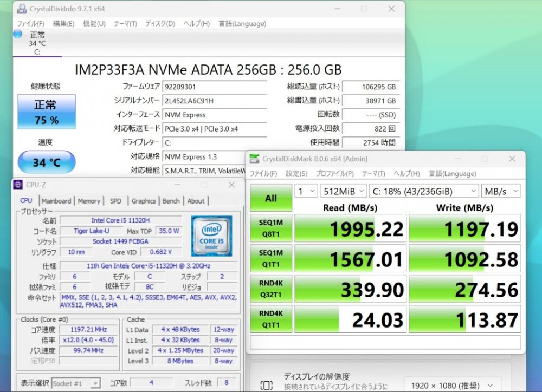Open drive dropdown C: 18% (43/236GiB)
This screenshot has width=542, height=392.
(x=424, y=191)
